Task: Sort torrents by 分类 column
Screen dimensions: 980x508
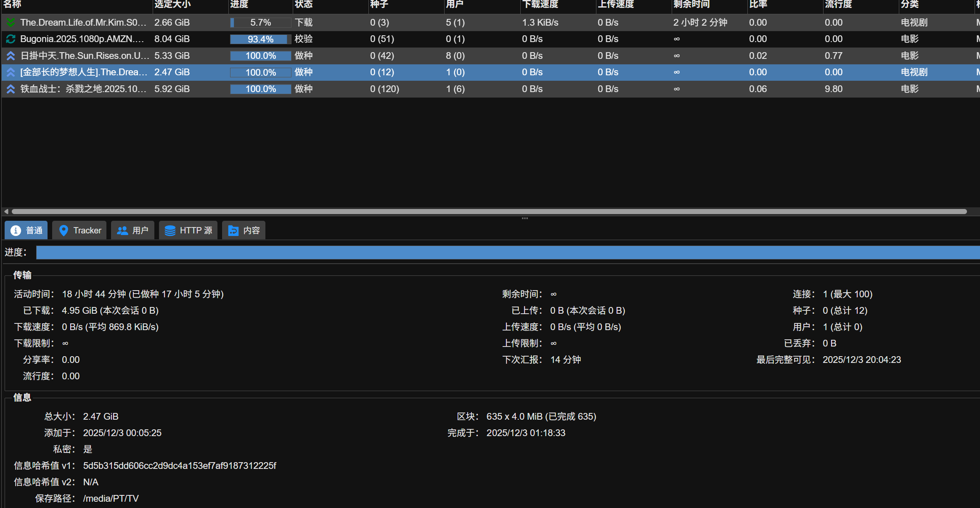Action: [x=909, y=4]
